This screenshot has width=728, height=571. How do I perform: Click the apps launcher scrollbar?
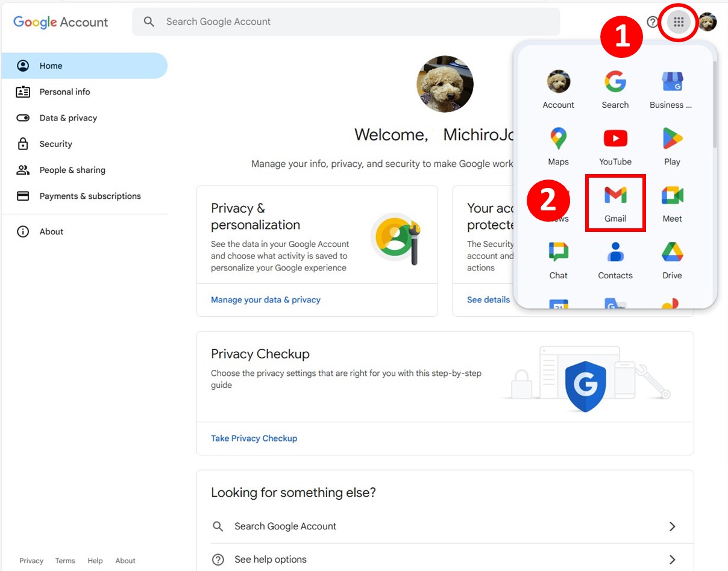click(715, 104)
